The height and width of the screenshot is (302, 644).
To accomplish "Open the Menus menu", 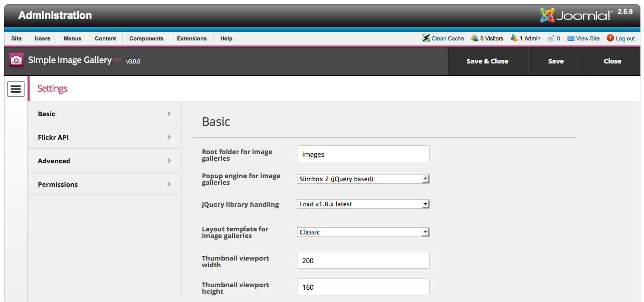I will (x=73, y=38).
